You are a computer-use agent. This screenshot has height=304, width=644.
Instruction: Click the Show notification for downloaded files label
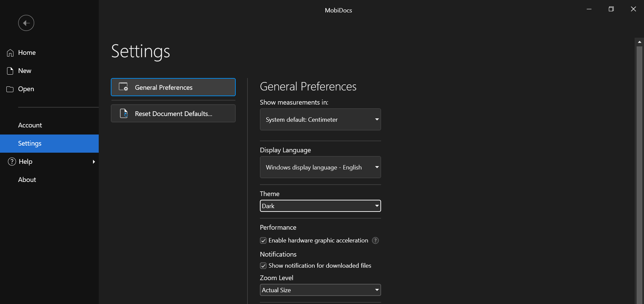pyautogui.click(x=320, y=266)
